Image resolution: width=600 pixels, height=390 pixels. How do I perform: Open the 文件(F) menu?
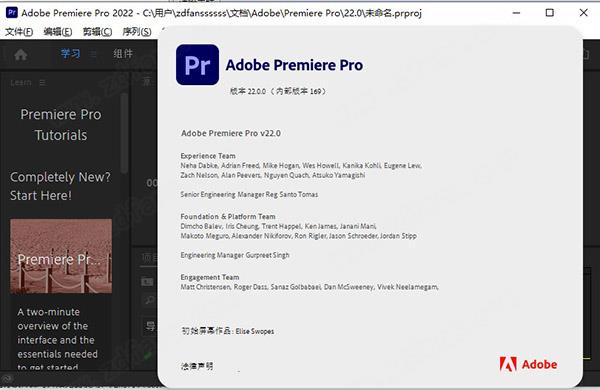pos(19,32)
